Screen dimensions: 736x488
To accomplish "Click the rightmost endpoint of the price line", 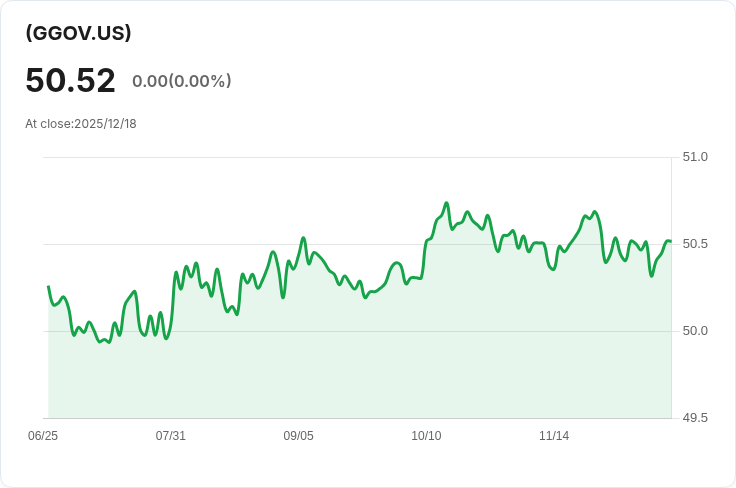I will pyautogui.click(x=670, y=241).
